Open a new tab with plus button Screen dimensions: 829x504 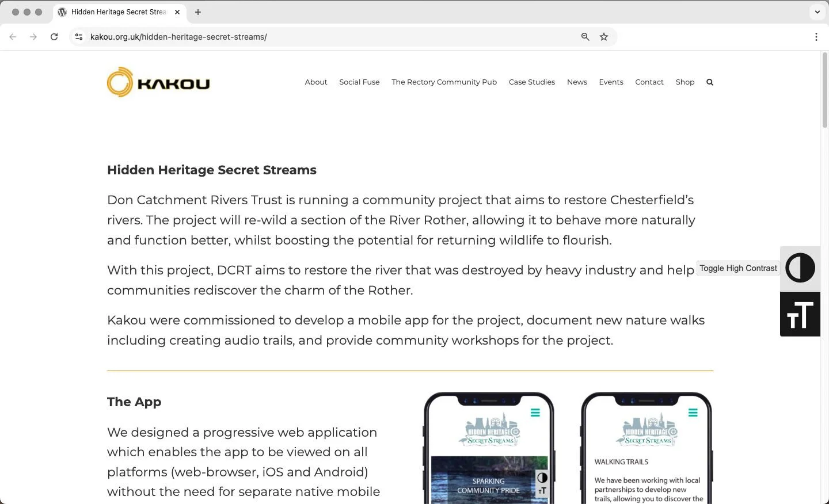pos(198,12)
